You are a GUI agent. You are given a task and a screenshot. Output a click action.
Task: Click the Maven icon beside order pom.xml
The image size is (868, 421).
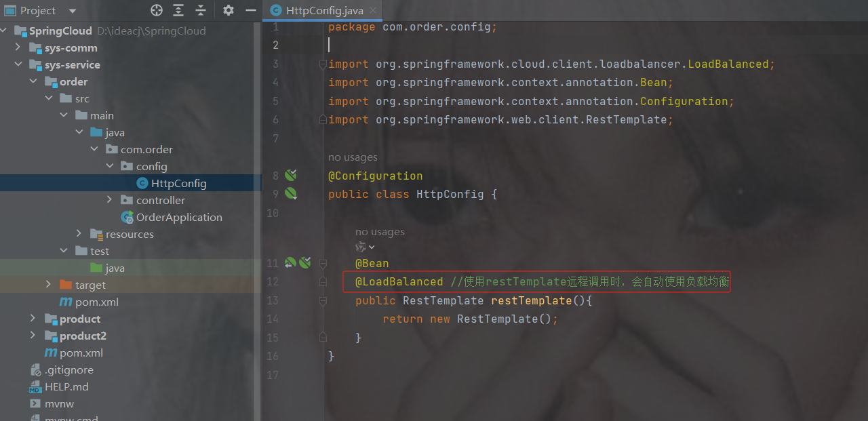tap(66, 302)
